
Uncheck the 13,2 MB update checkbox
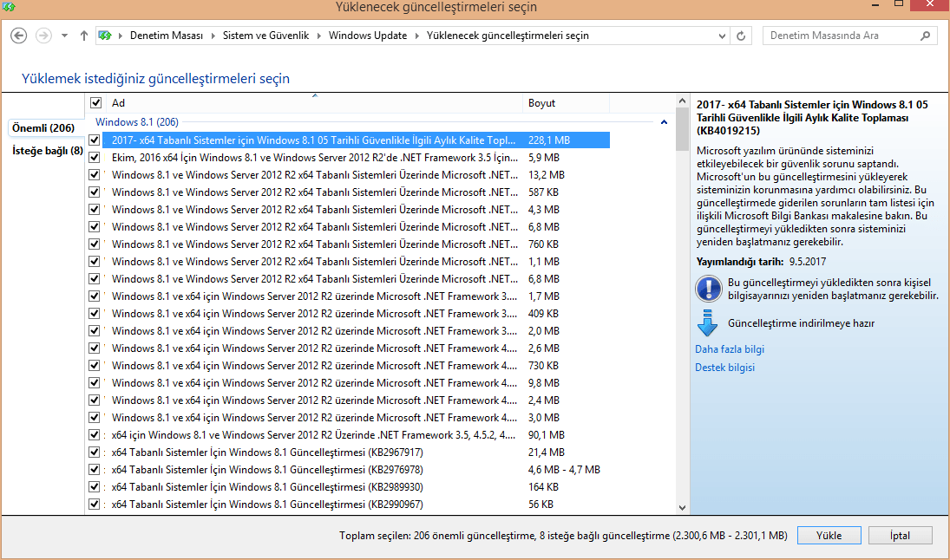coord(94,175)
